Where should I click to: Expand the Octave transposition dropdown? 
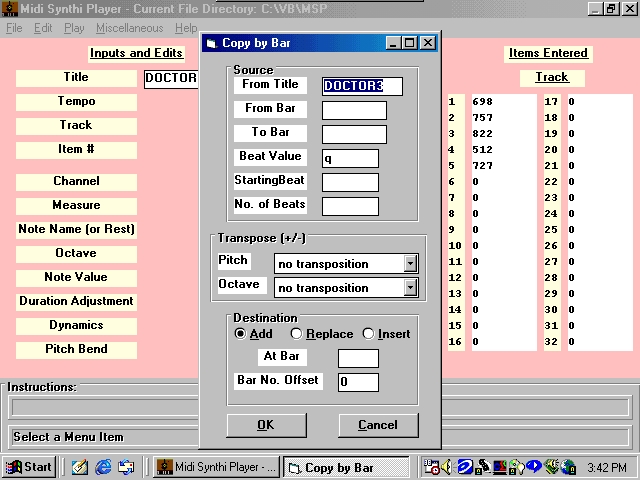410,288
